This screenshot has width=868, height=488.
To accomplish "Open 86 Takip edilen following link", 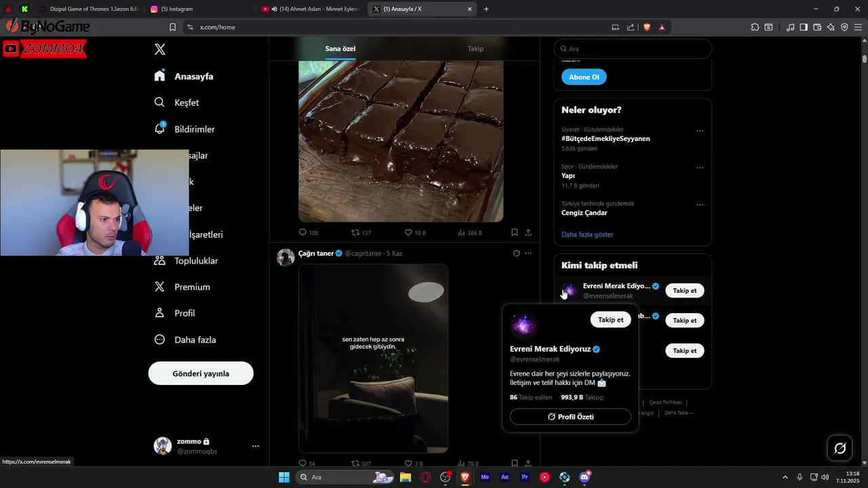I will pyautogui.click(x=531, y=397).
